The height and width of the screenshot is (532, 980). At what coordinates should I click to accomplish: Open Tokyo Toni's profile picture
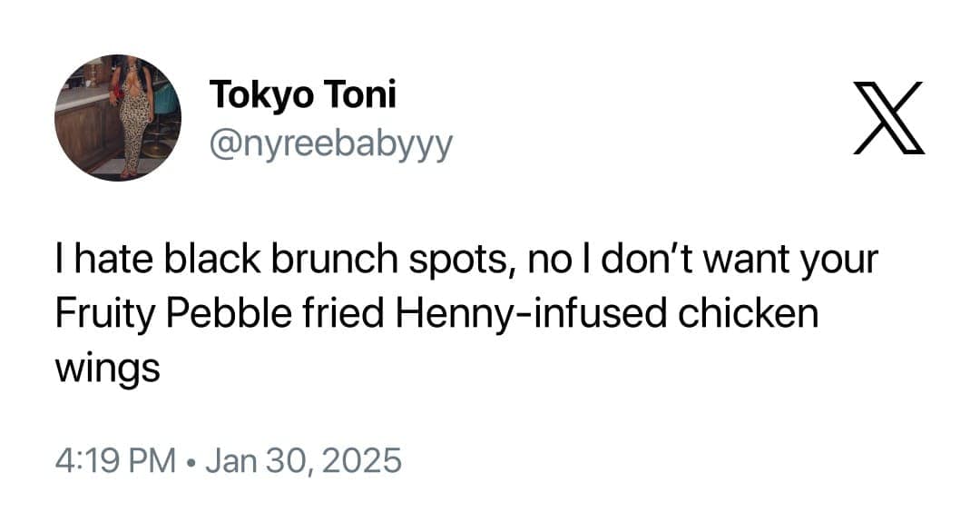point(118,118)
